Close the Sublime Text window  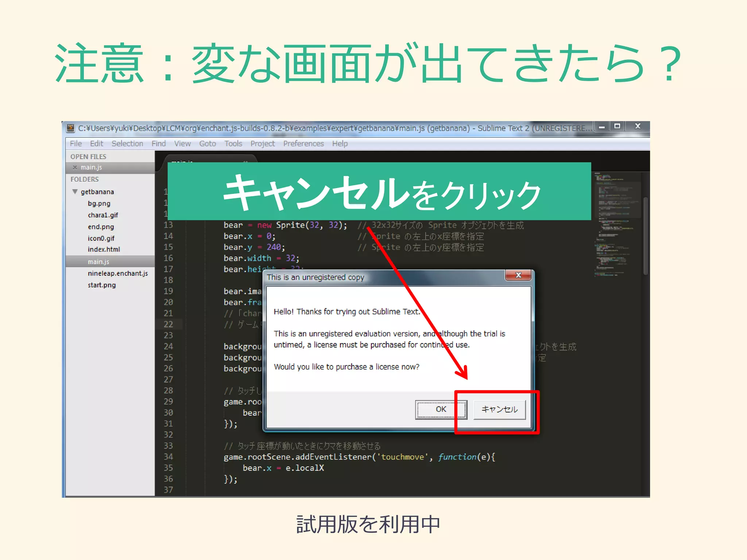(x=638, y=126)
